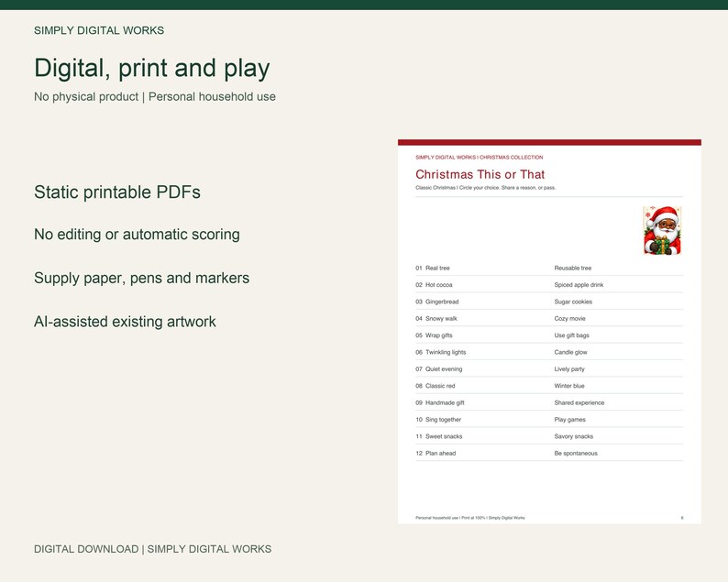Click the 'Digital, print and play' heading

tap(152, 68)
